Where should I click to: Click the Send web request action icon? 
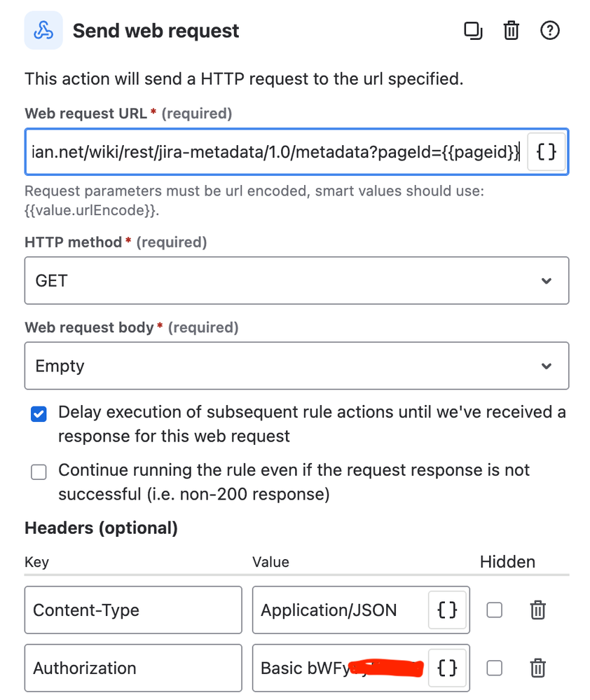pyautogui.click(x=43, y=30)
